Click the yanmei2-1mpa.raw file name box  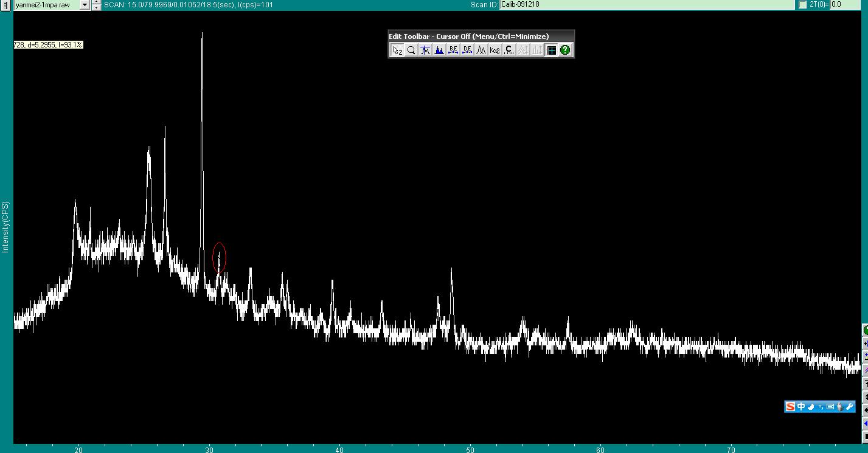[x=47, y=5]
